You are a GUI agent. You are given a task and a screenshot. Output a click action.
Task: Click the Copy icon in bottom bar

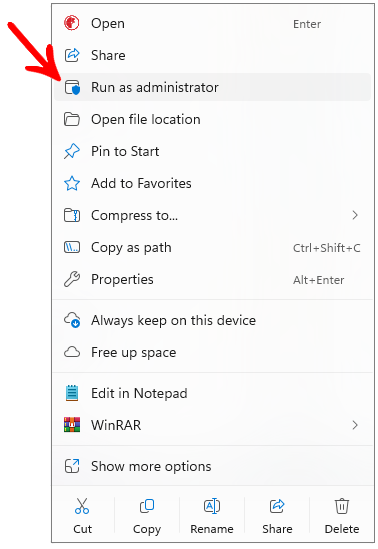(x=147, y=506)
